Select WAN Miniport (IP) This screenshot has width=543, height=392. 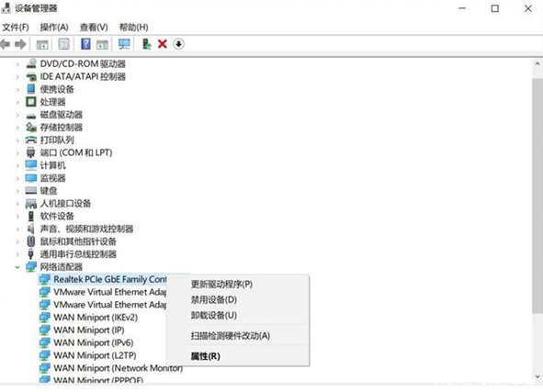(89, 330)
